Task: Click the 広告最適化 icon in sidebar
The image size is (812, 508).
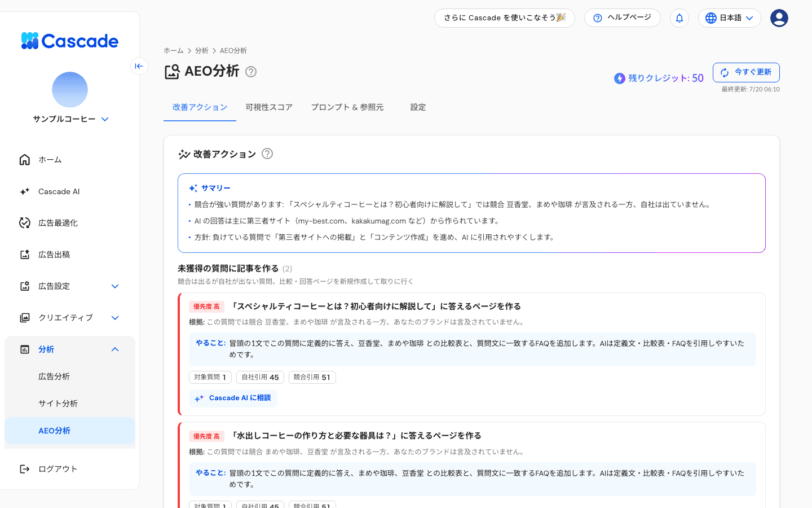Action: (25, 223)
